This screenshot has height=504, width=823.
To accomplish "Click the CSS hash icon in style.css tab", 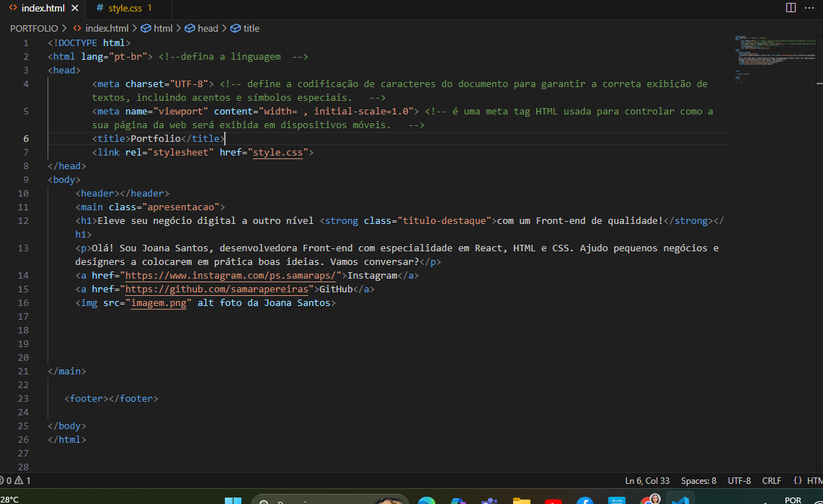I will point(99,8).
